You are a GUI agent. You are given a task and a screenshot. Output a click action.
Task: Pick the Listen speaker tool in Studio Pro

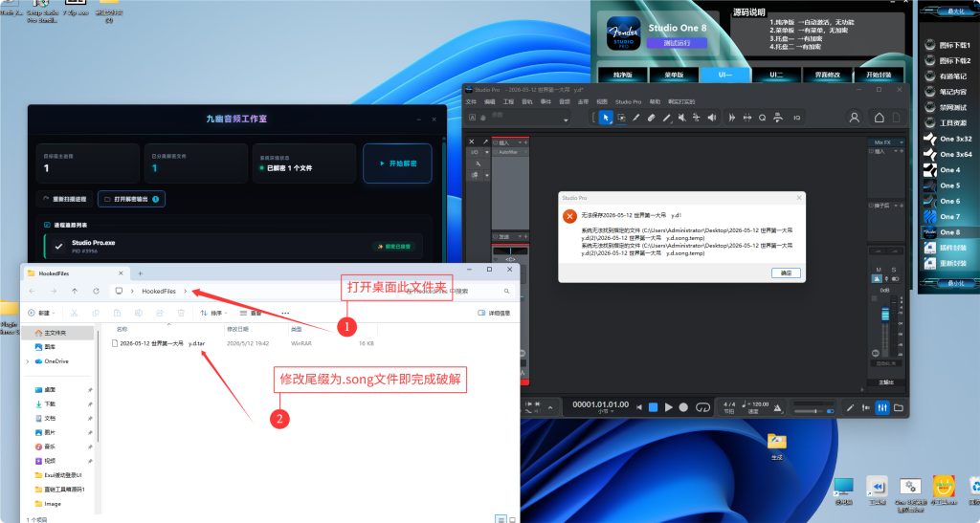(712, 118)
